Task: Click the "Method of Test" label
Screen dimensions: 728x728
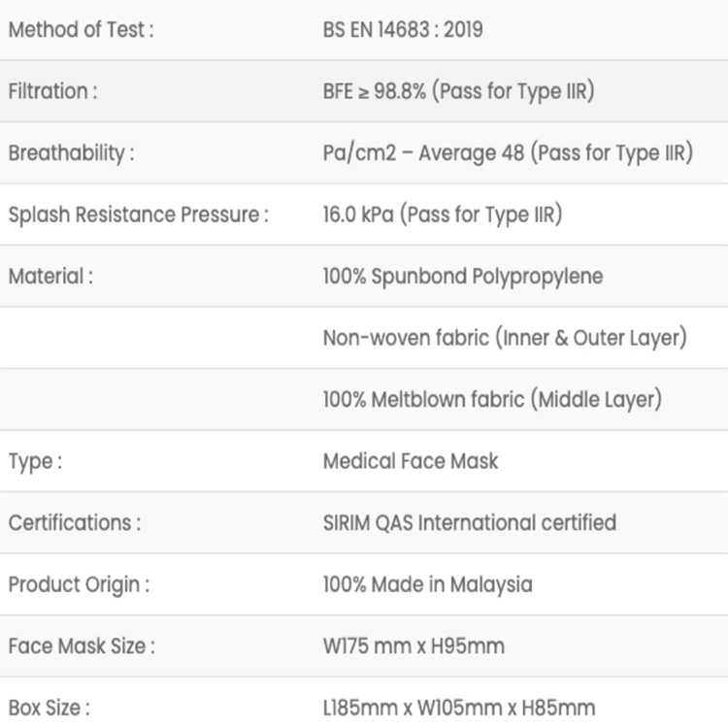Action: [x=81, y=29]
